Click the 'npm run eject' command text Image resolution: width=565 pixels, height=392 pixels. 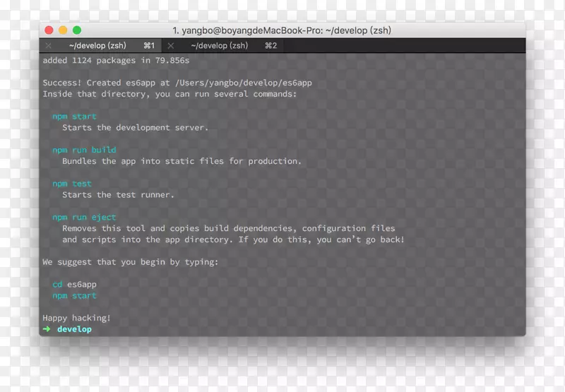tap(84, 218)
